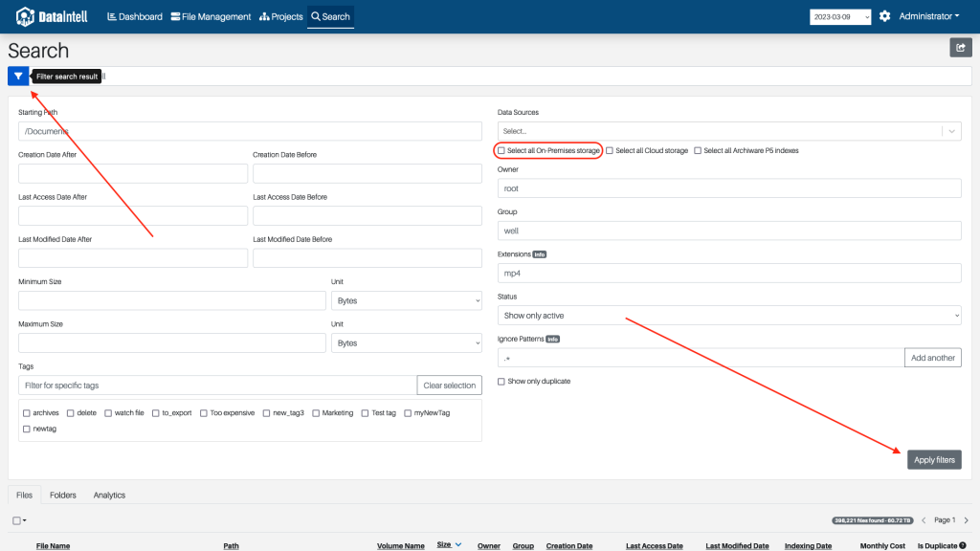Click the Minimum Size input field
980x551 pixels.
click(172, 300)
